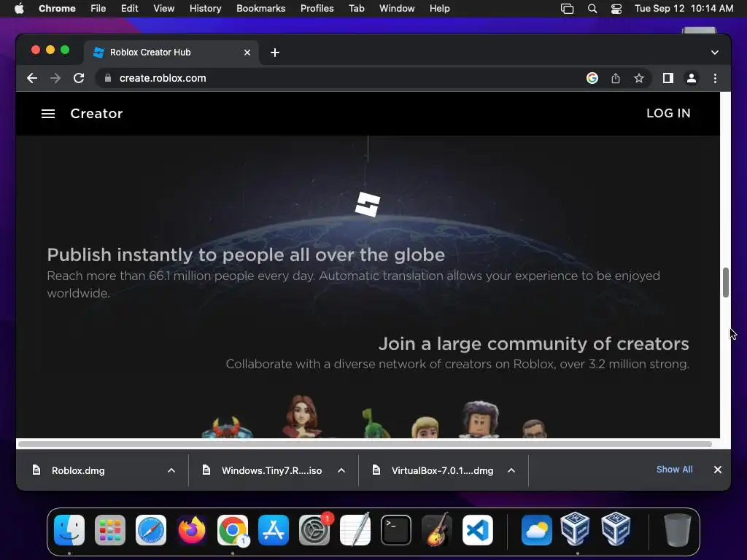Click the vertical page scrollbar thumb
This screenshot has width=747, height=560.
point(726,282)
